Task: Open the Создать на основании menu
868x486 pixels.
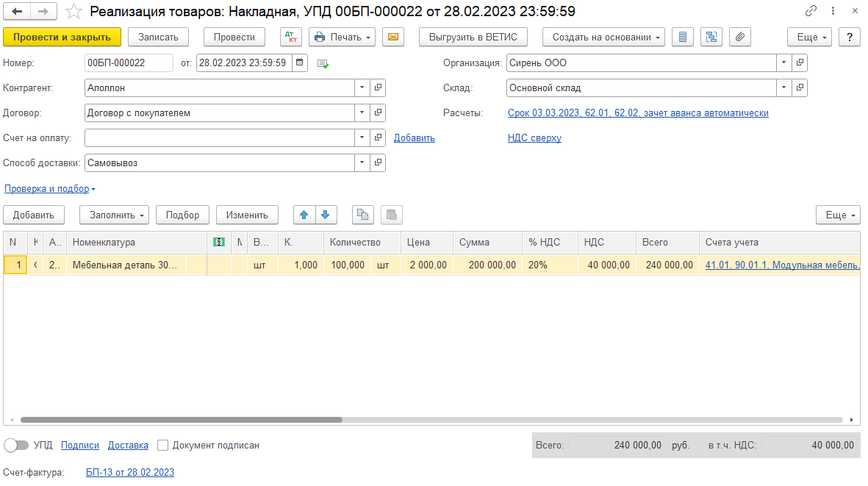Action: 604,37
